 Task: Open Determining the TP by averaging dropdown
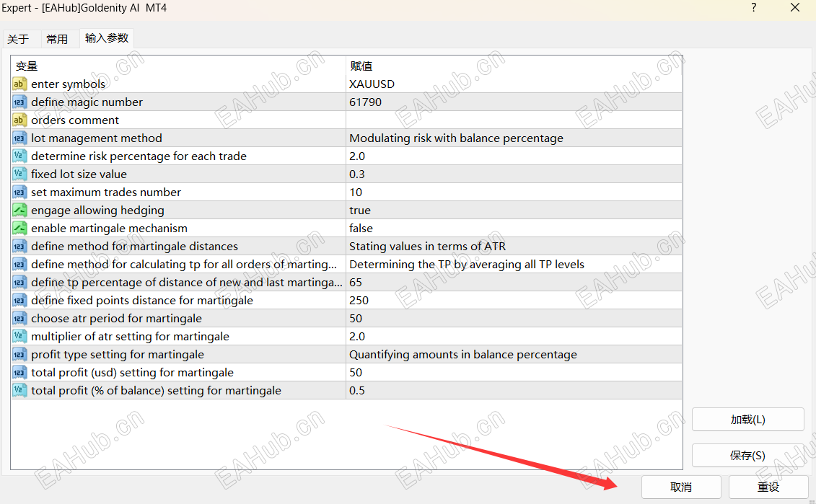514,264
